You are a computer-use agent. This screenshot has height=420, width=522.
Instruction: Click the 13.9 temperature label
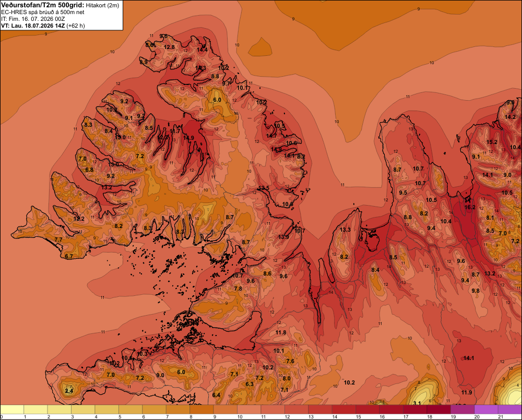pos(283,237)
